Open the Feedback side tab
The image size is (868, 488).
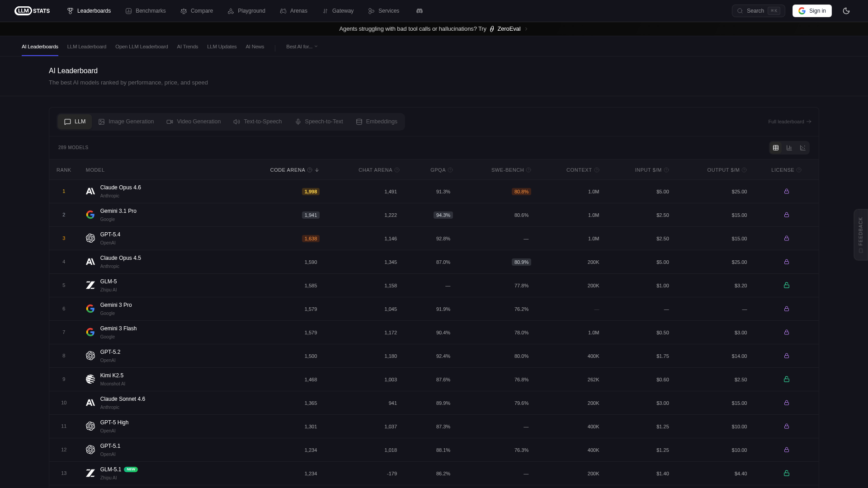point(861,235)
